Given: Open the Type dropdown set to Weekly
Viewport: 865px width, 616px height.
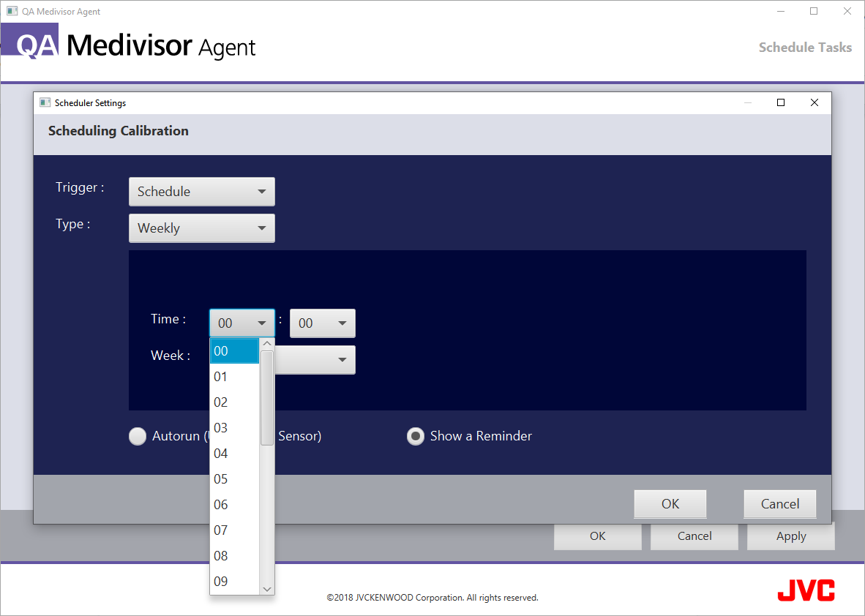Looking at the screenshot, I should [202, 228].
